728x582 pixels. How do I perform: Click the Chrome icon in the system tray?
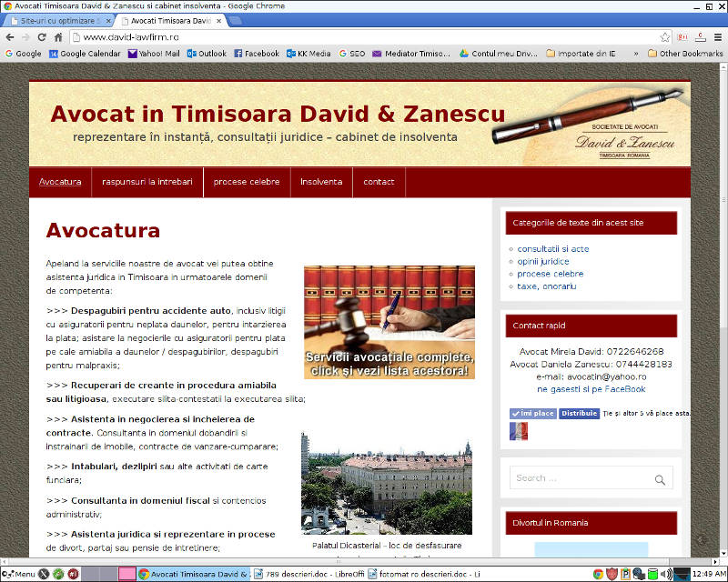click(598, 574)
